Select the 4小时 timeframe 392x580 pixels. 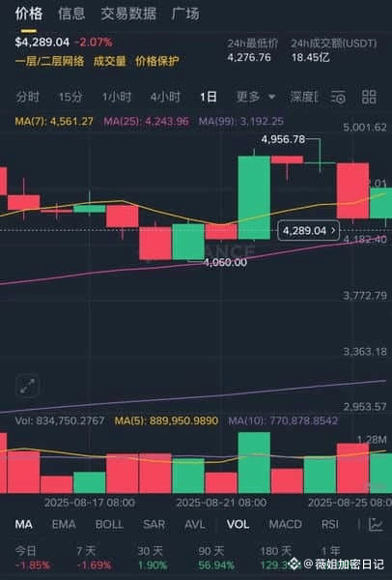165,97
